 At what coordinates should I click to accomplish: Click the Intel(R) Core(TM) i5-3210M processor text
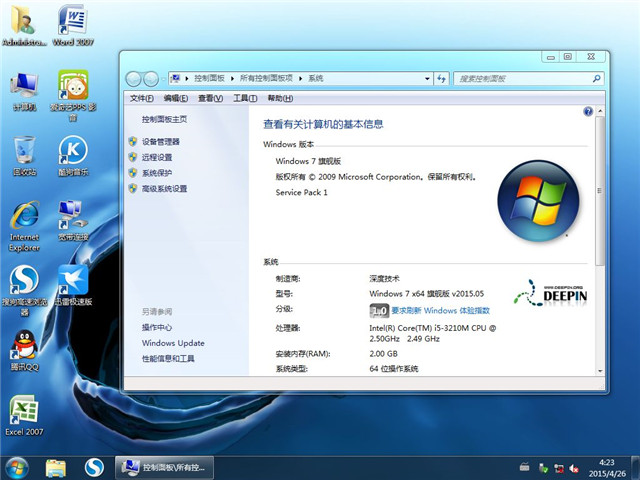point(433,333)
